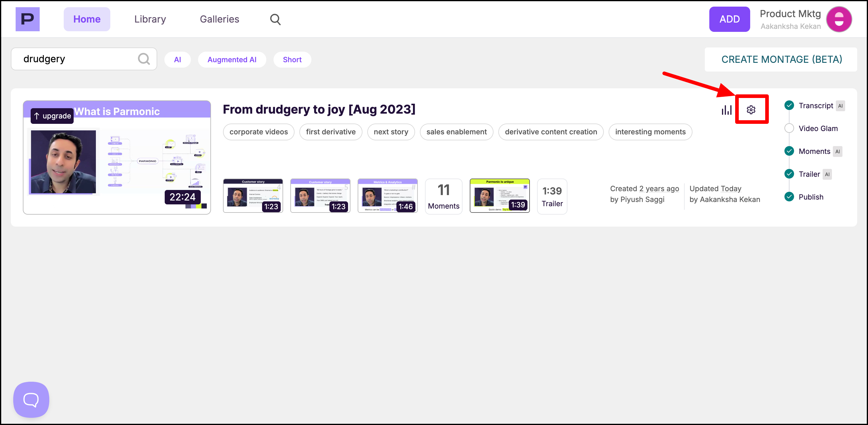Click the search magnifier in top navigation
Image resolution: width=868 pixels, height=425 pixels.
point(275,19)
